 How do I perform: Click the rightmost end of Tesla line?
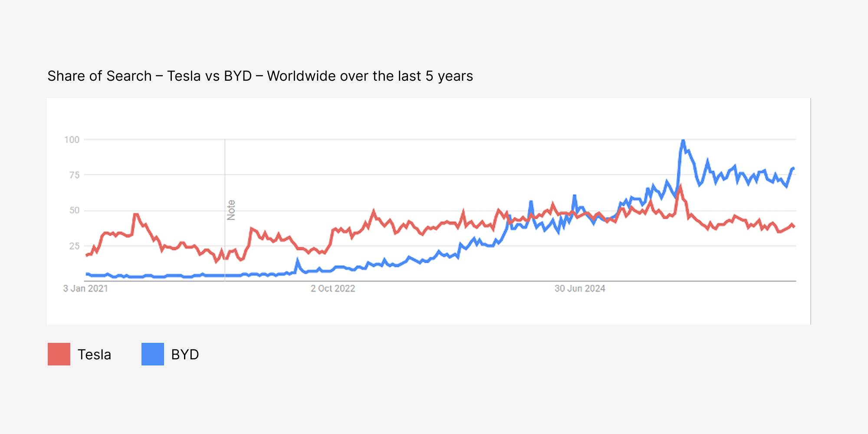pos(794,227)
